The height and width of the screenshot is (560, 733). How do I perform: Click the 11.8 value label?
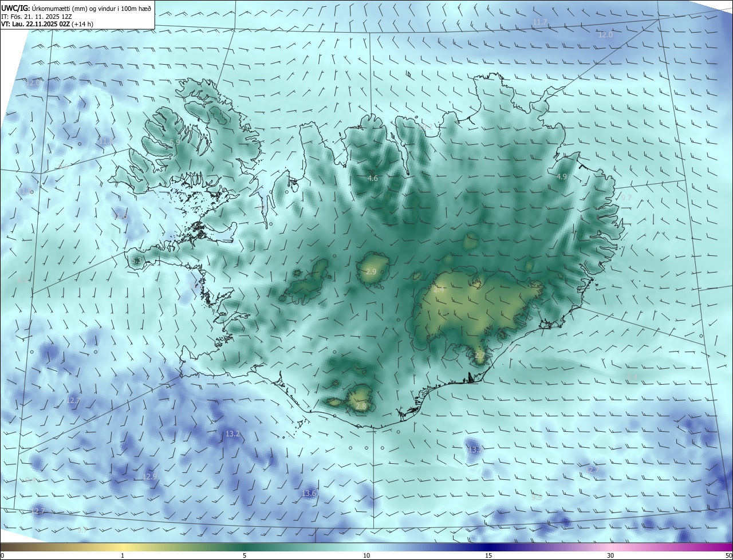coord(107,141)
